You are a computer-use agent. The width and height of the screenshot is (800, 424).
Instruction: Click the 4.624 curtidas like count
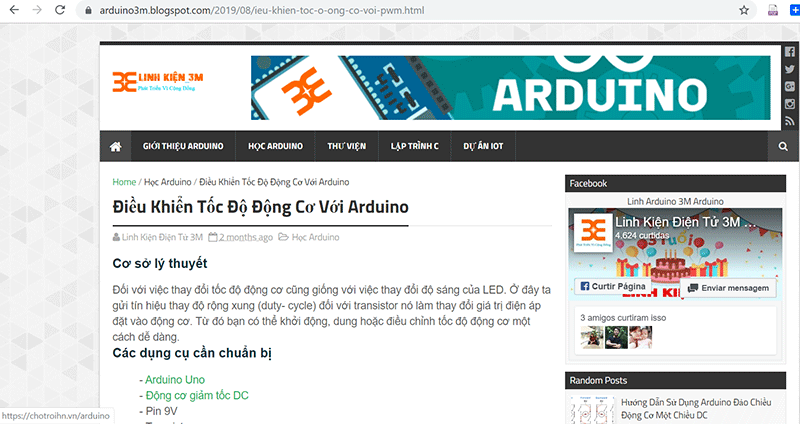click(642, 236)
